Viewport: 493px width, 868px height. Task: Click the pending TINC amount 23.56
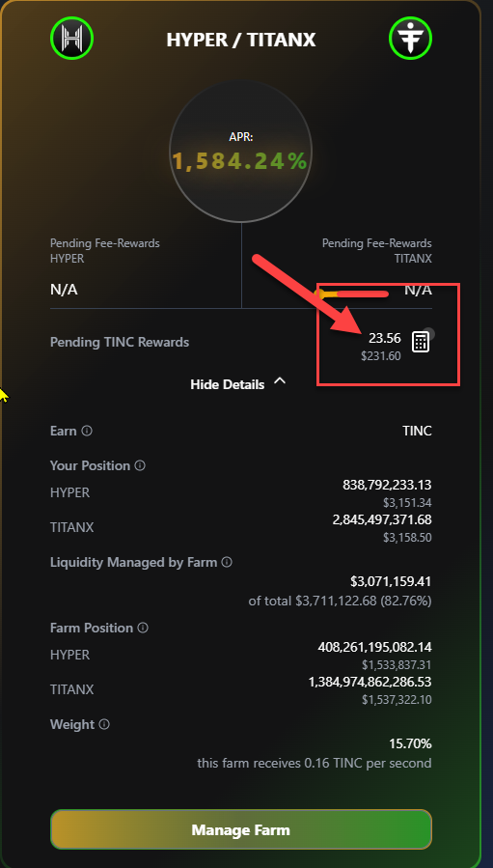(385, 338)
